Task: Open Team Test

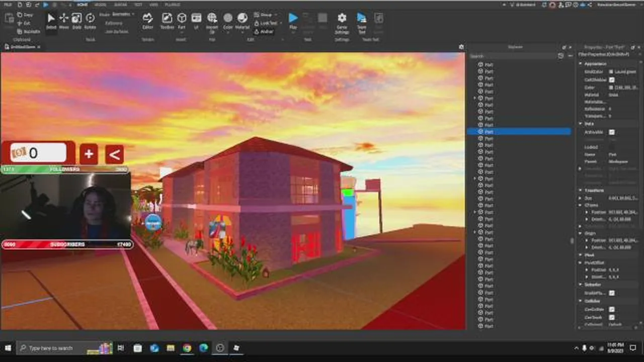Action: point(361,23)
